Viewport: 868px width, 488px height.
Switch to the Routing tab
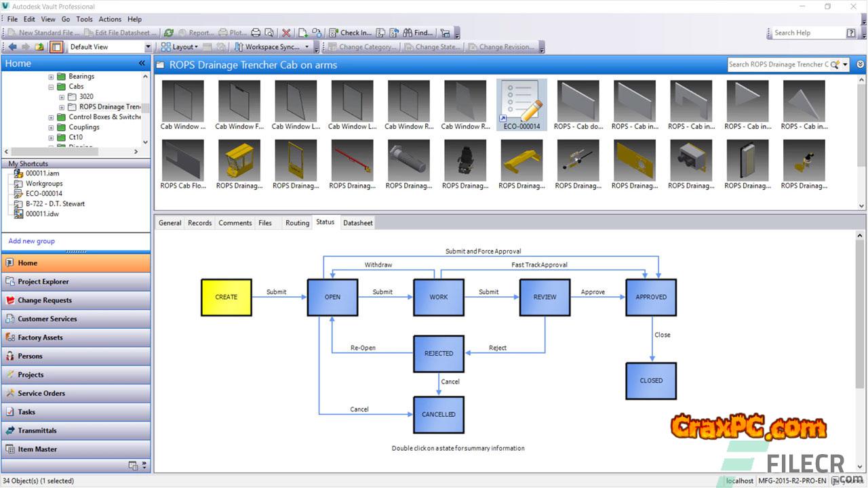pos(297,223)
